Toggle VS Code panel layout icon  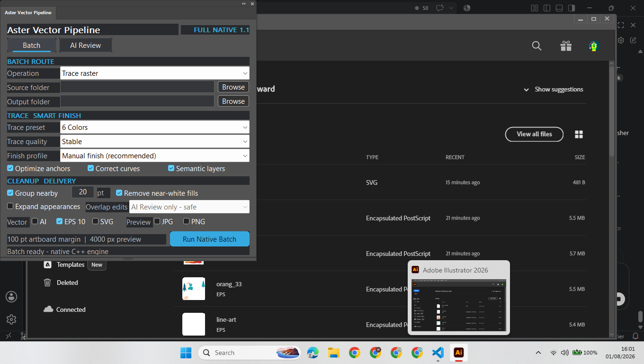(559, 8)
